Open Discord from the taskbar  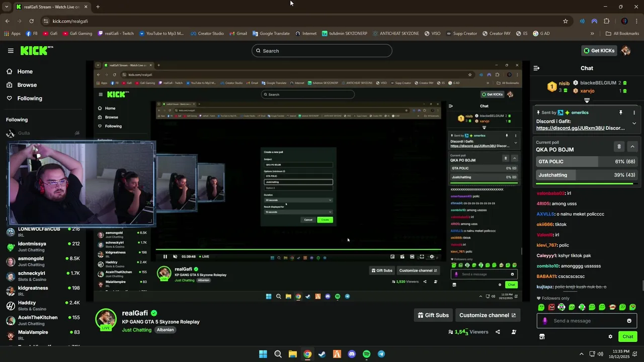(x=352, y=354)
